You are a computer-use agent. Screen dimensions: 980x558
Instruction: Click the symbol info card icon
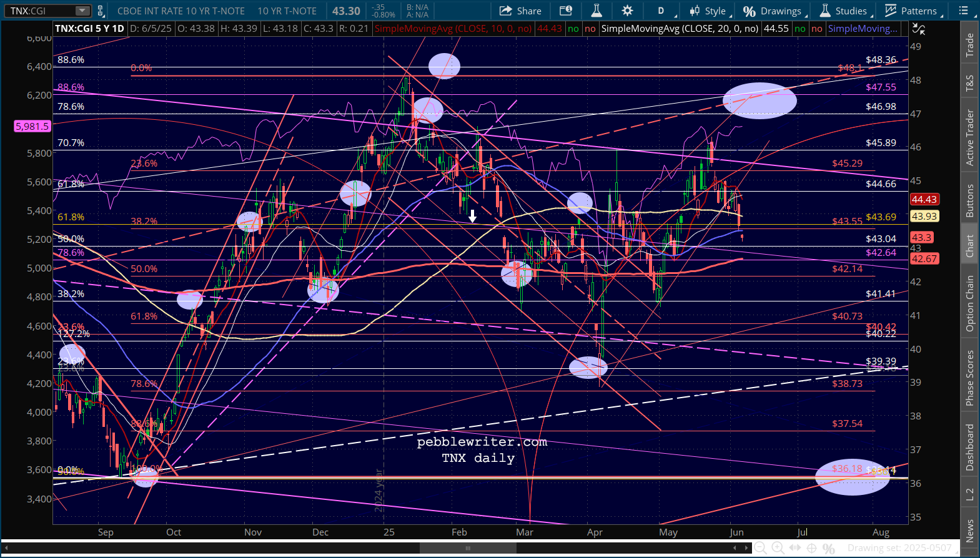pos(566,11)
